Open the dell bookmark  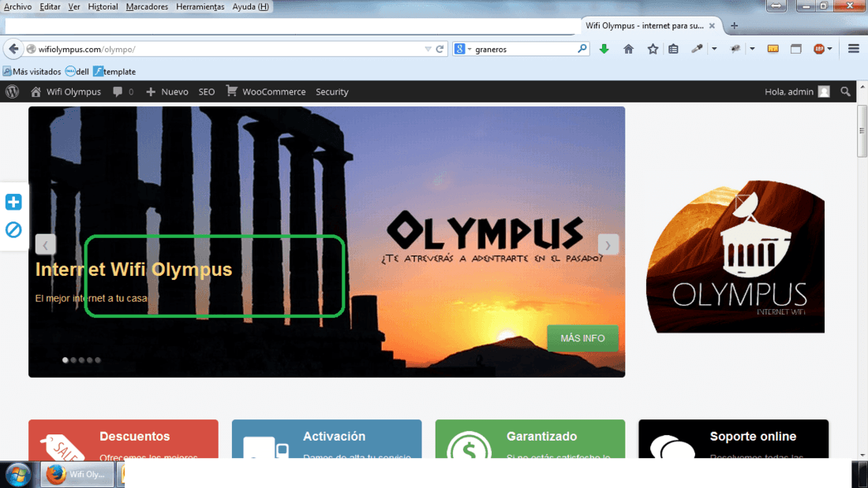point(77,72)
